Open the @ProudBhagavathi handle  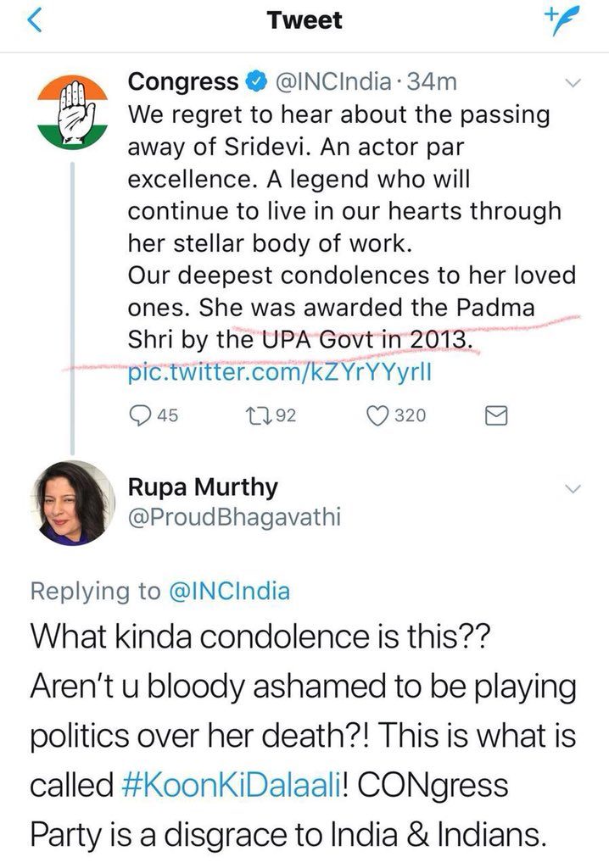click(x=234, y=517)
